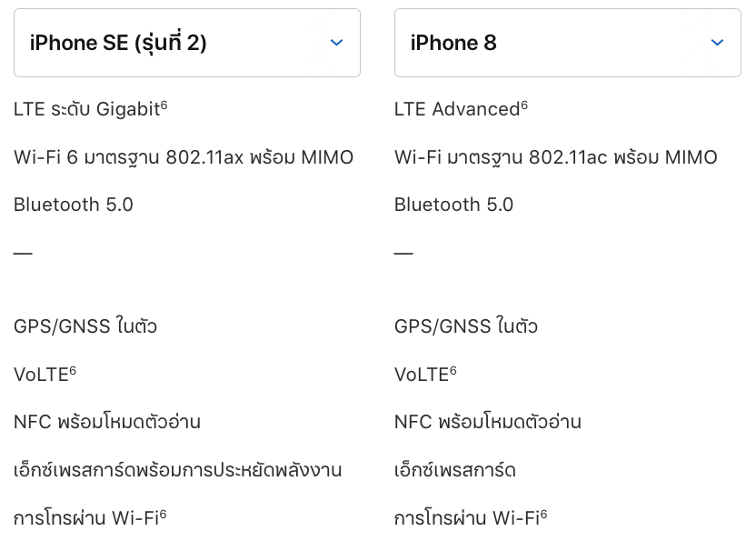
Task: Click the chevron arrow beside iPhone SE (รุ่นที่ 2)
Action: pyautogui.click(x=336, y=43)
